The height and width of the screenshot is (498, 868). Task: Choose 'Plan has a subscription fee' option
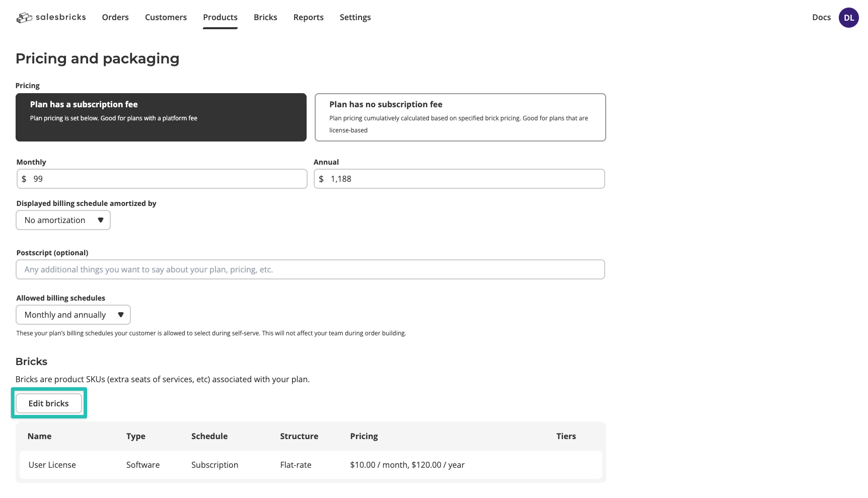[x=161, y=117]
